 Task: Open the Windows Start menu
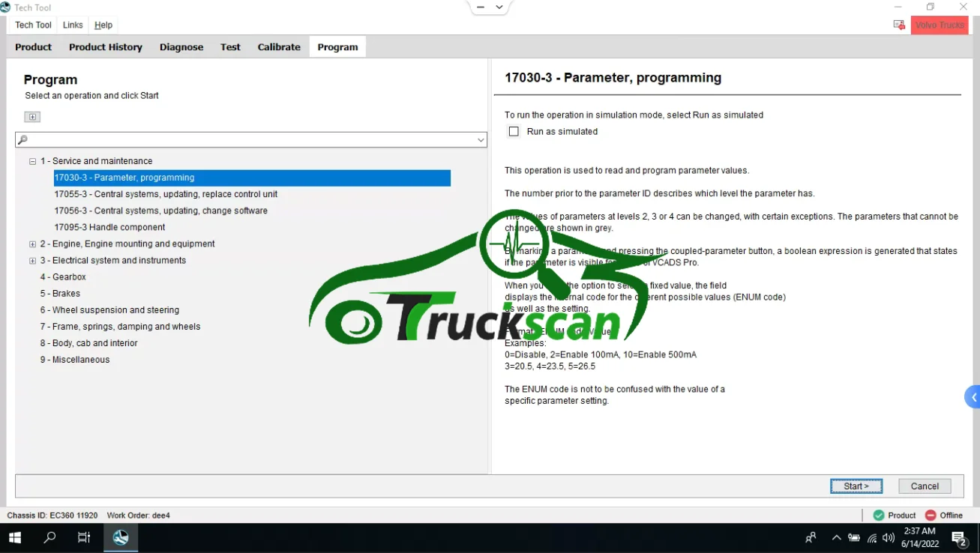tap(15, 538)
